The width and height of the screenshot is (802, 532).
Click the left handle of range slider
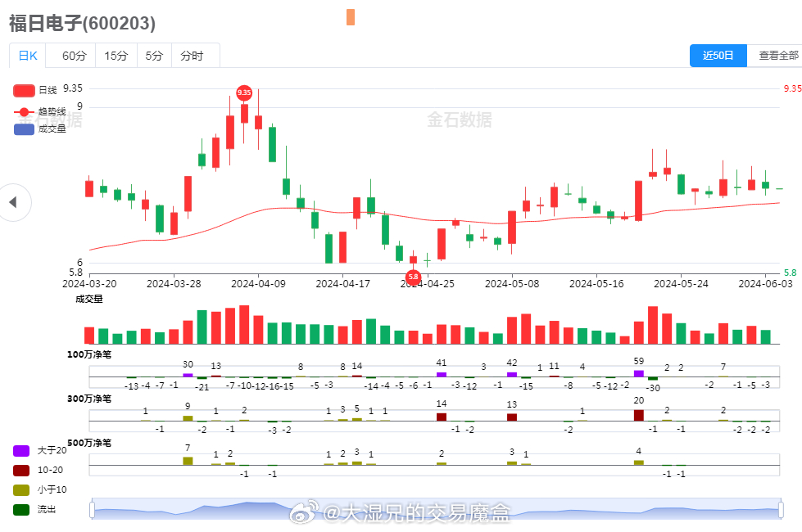click(93, 509)
